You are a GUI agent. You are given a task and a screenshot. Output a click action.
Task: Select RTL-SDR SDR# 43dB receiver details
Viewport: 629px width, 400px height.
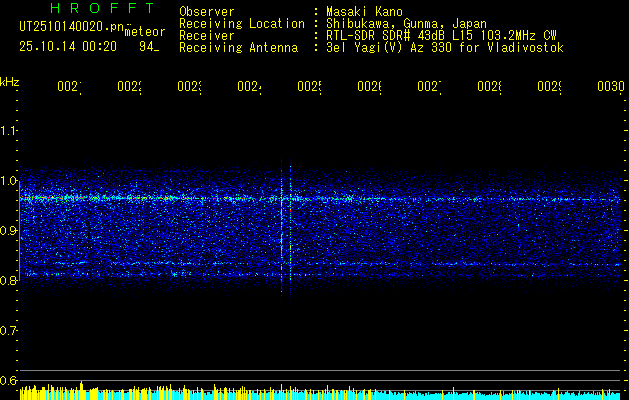[x=442, y=36]
